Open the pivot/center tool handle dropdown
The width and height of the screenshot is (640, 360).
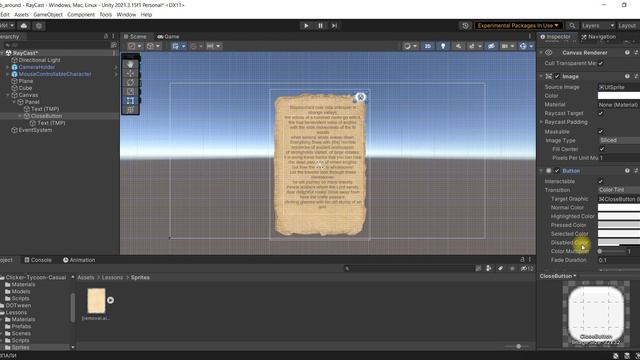134,46
